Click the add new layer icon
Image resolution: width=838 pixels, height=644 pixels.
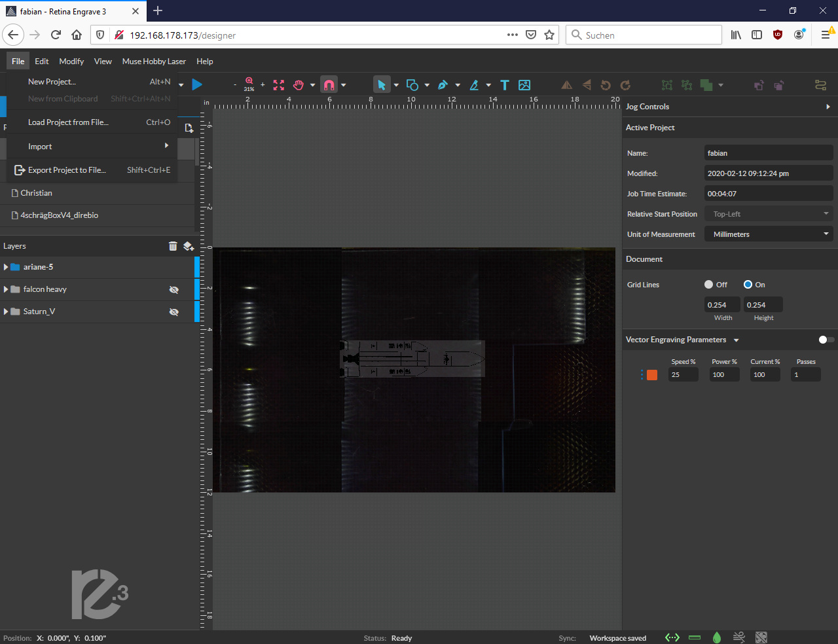[x=189, y=246]
